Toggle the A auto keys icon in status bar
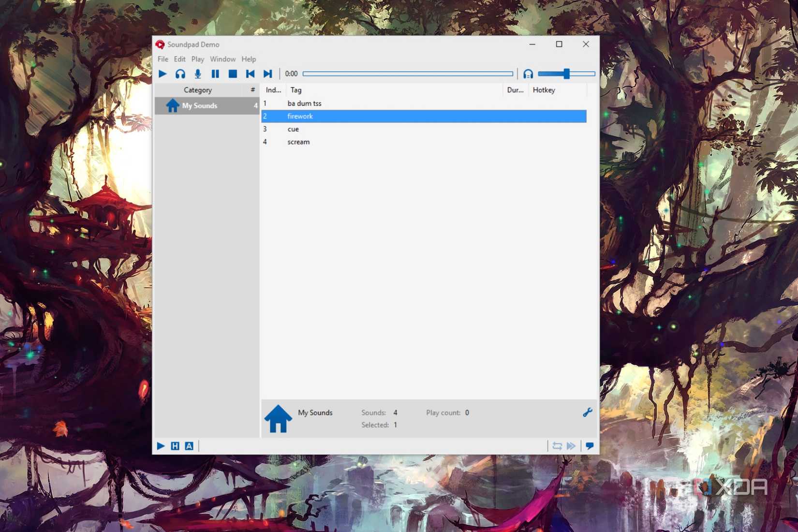798x532 pixels. point(189,446)
